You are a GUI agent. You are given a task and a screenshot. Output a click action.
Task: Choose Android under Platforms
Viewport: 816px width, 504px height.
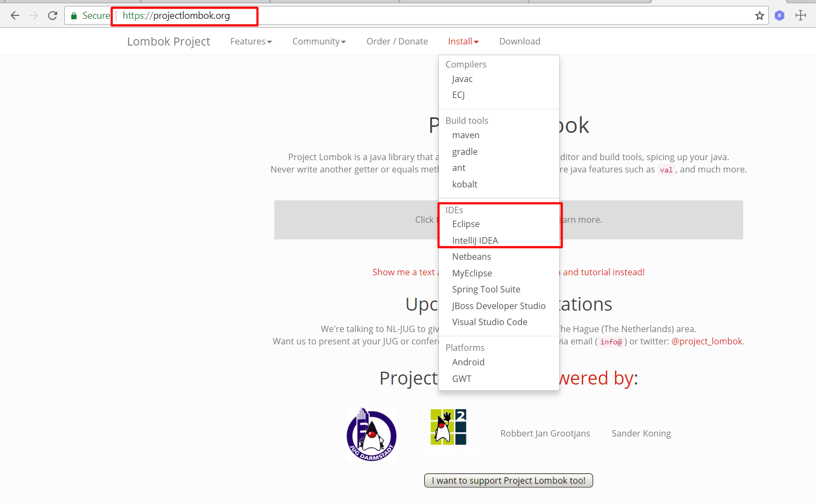coord(468,362)
